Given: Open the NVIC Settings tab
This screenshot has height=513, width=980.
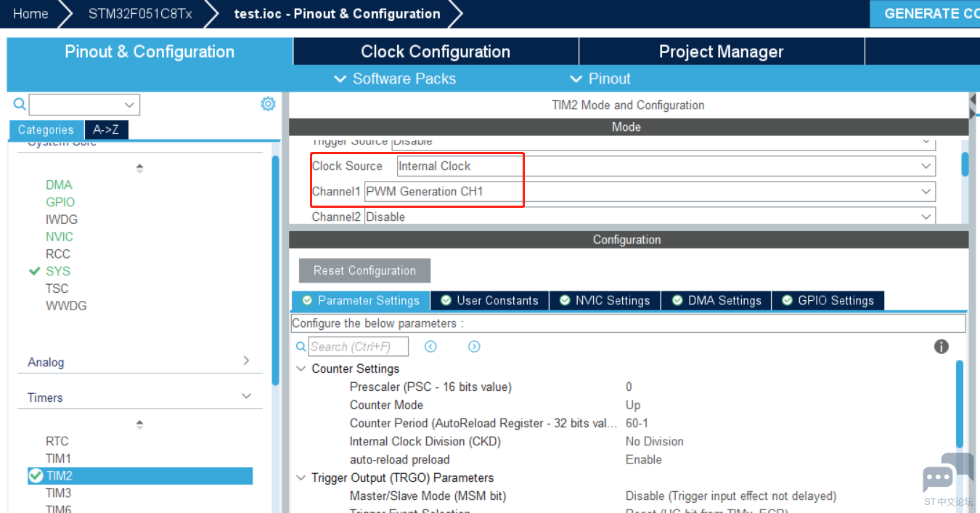Looking at the screenshot, I should [605, 300].
